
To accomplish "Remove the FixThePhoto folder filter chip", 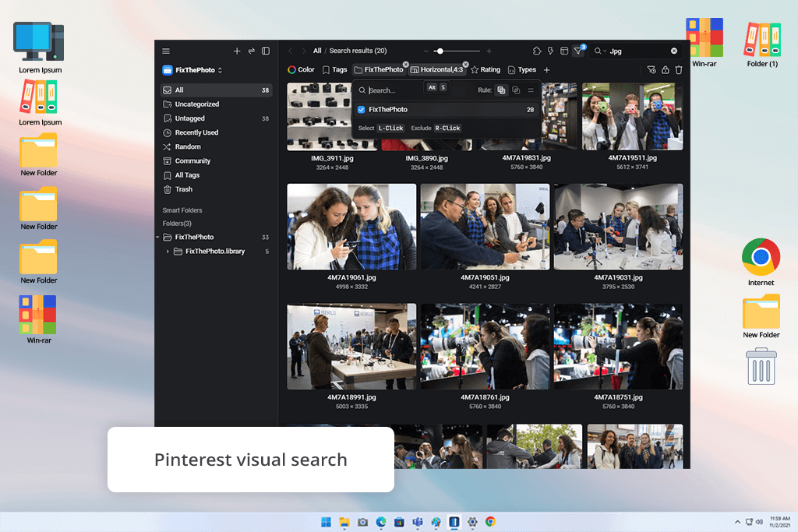I will (405, 65).
